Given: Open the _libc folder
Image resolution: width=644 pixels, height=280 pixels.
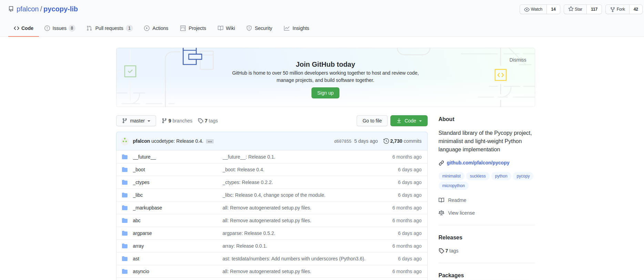Looking at the screenshot, I should coord(138,195).
